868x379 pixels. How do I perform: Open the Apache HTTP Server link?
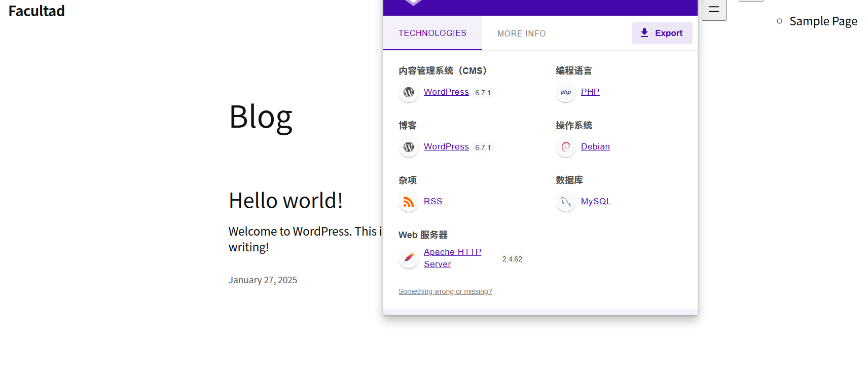452,258
